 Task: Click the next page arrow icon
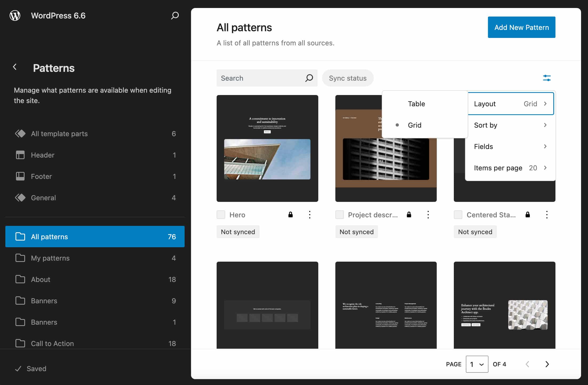click(547, 364)
